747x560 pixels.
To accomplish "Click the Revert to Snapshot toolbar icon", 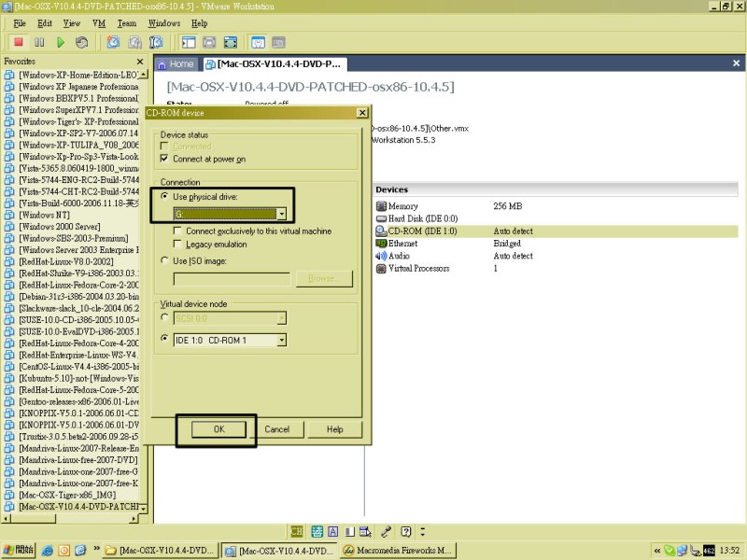I will pyautogui.click(x=134, y=42).
